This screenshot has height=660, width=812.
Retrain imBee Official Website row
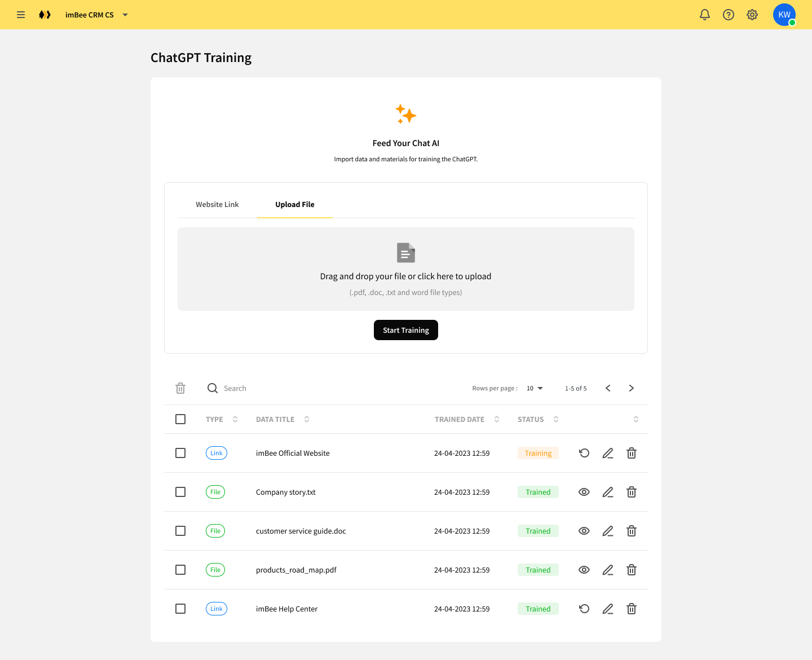584,453
